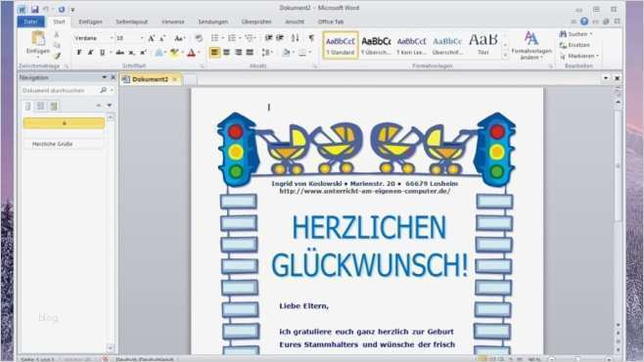Screen dimensions: 644x362
Task: Toggle paragraph marks display
Action: tap(311, 38)
